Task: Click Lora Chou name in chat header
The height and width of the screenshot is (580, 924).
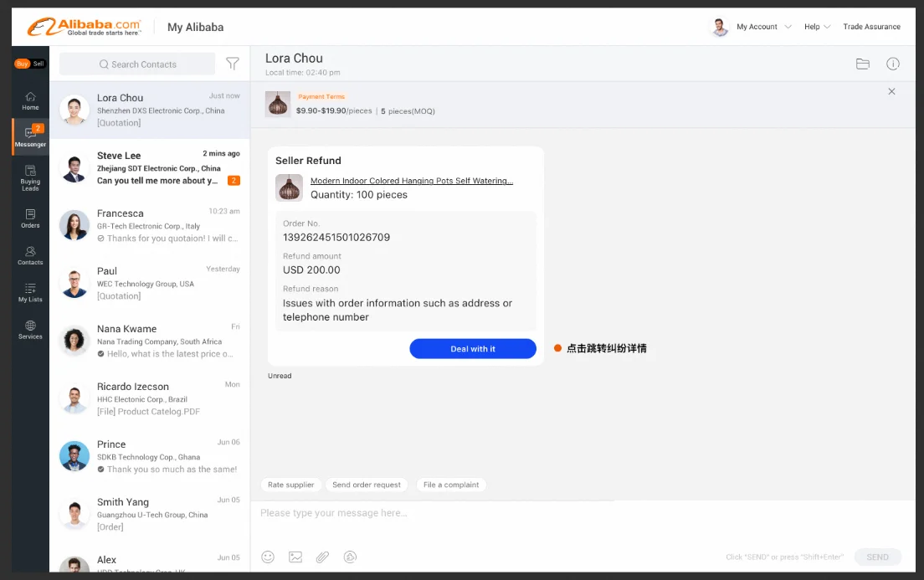Action: click(x=294, y=59)
